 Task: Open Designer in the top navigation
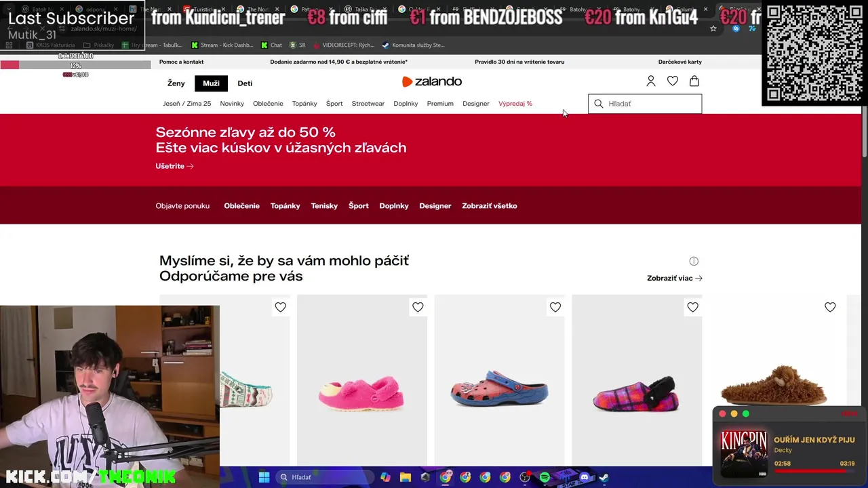click(476, 104)
